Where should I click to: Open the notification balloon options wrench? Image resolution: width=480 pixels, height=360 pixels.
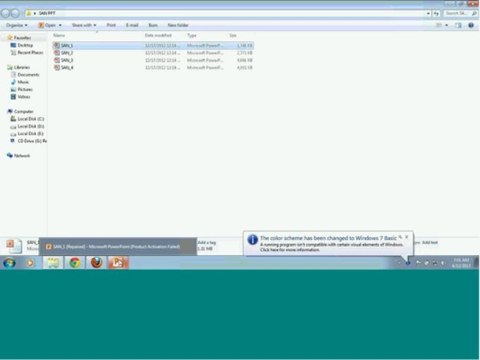click(400, 237)
